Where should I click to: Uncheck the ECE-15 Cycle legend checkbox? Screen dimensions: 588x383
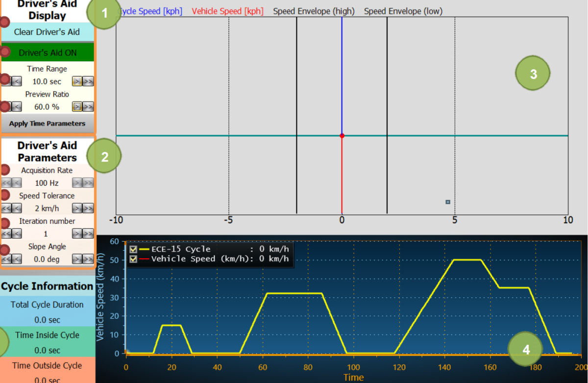pos(133,249)
